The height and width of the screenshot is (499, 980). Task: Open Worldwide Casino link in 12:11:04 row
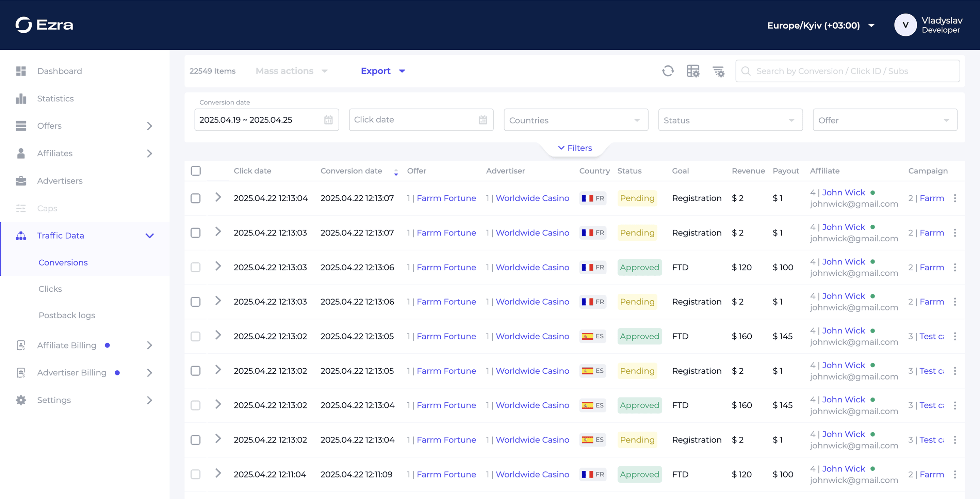tap(532, 474)
